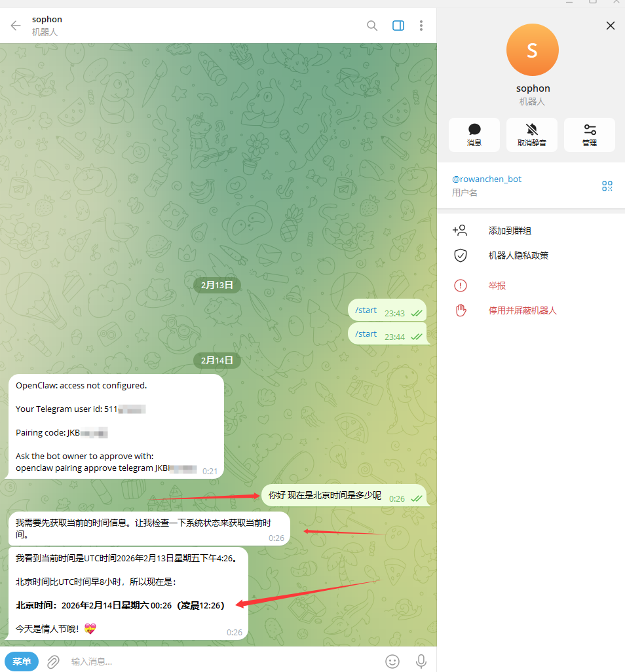Screen dimensions: 625x672
Task: Toggle the right info sidebar panel
Action: 398,26
